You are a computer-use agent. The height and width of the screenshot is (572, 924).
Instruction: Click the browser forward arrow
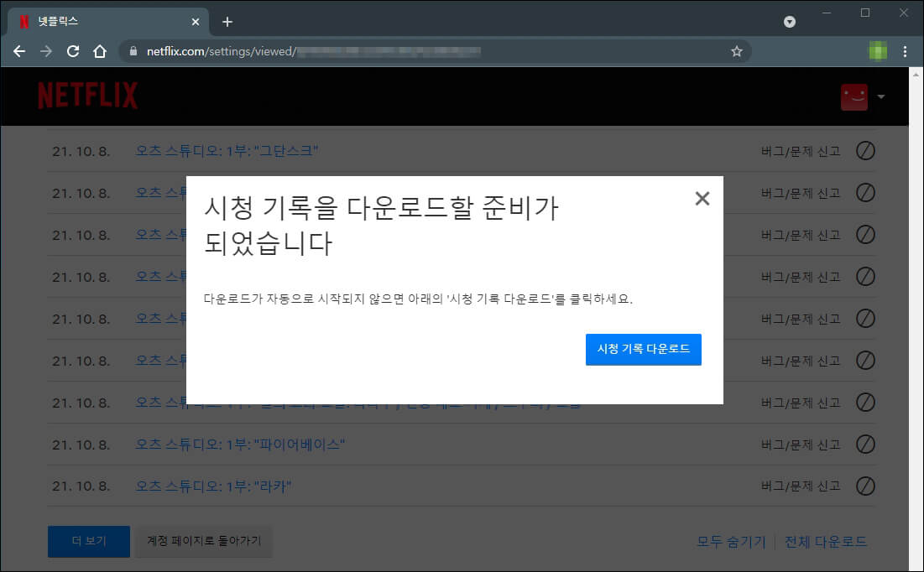pyautogui.click(x=46, y=51)
